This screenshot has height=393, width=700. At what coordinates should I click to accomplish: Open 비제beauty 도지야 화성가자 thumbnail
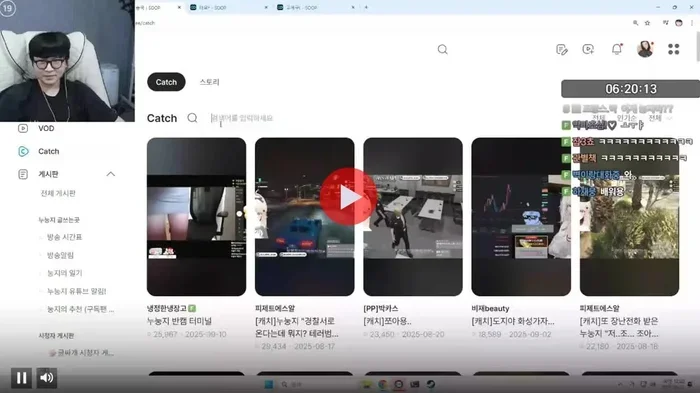[x=521, y=217]
